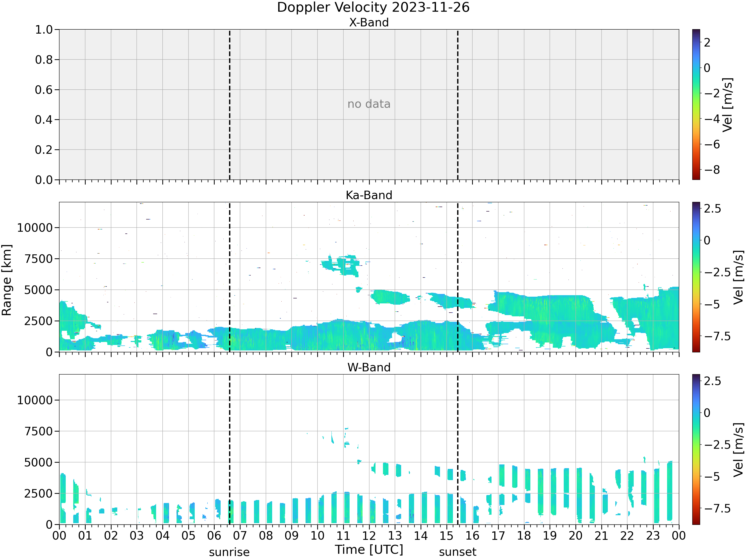
Task: Click the W-Band panel title
Action: pos(369,367)
